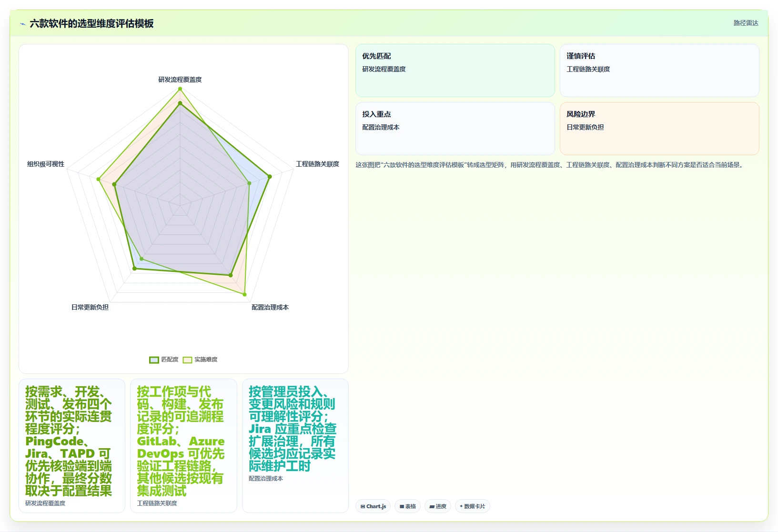The width and height of the screenshot is (778, 532).
Task: Click the radar axis label 工程链路关联度
Action: pos(317,164)
